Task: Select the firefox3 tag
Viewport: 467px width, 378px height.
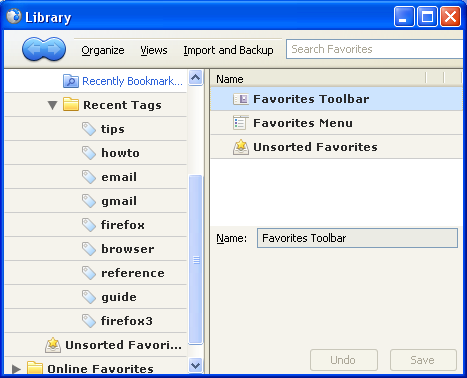Action: [127, 321]
